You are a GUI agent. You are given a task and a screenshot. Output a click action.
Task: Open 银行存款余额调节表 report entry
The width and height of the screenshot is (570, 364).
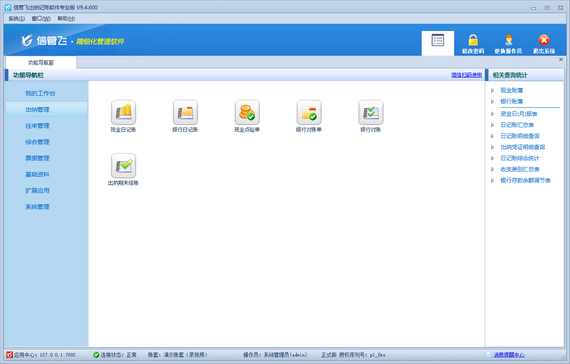point(525,180)
